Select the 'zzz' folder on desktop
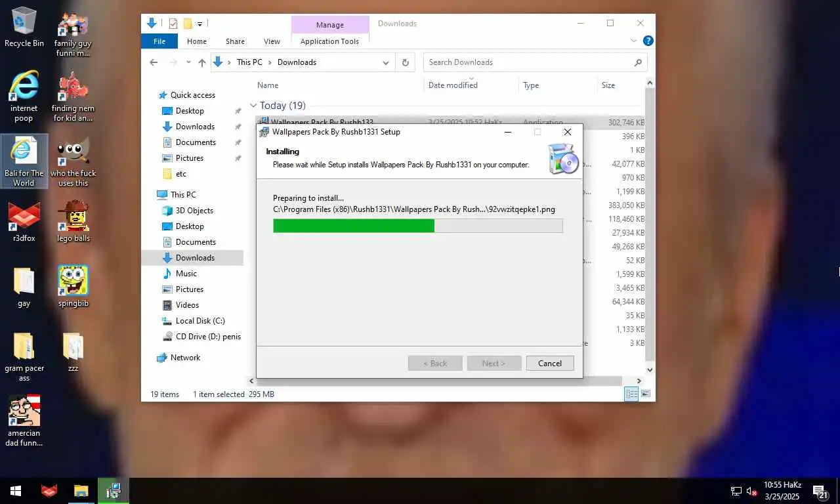Viewport: 840px width, 504px height. click(x=73, y=351)
